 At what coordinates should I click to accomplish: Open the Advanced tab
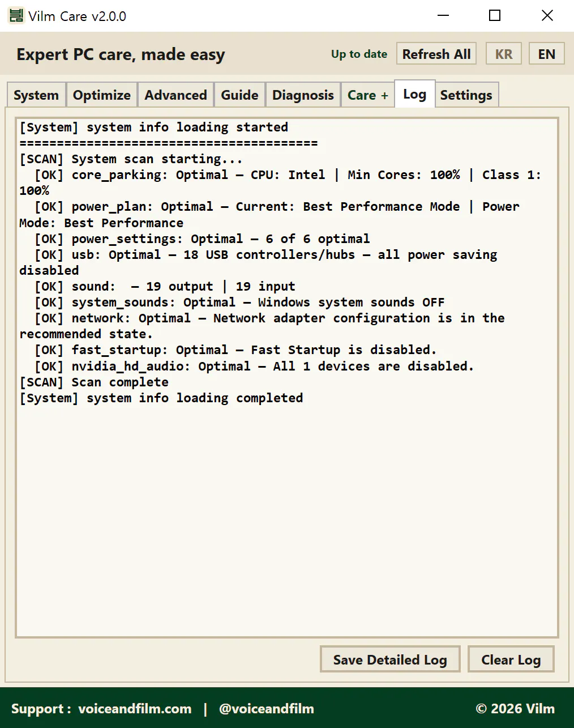coord(175,95)
